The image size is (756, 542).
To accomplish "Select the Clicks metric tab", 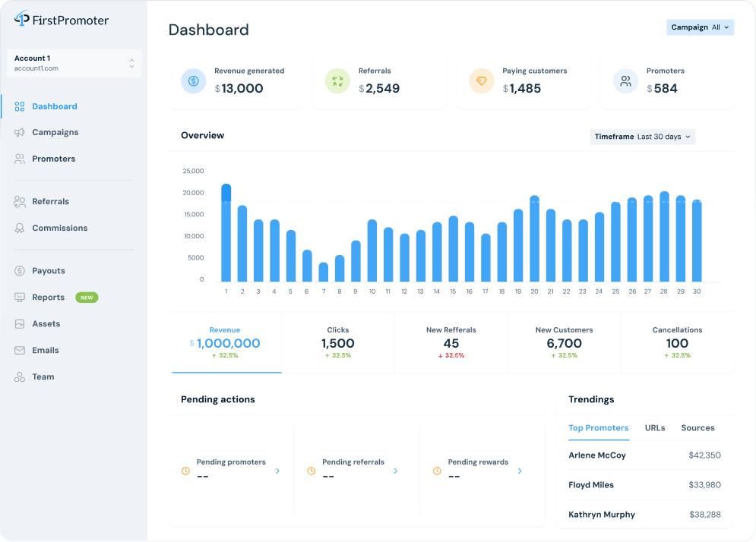I will coord(338,342).
